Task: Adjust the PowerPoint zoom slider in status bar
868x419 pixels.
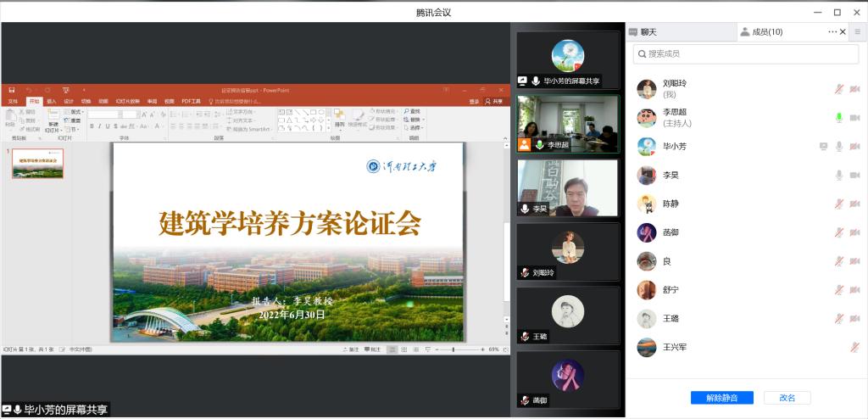Action: click(453, 349)
